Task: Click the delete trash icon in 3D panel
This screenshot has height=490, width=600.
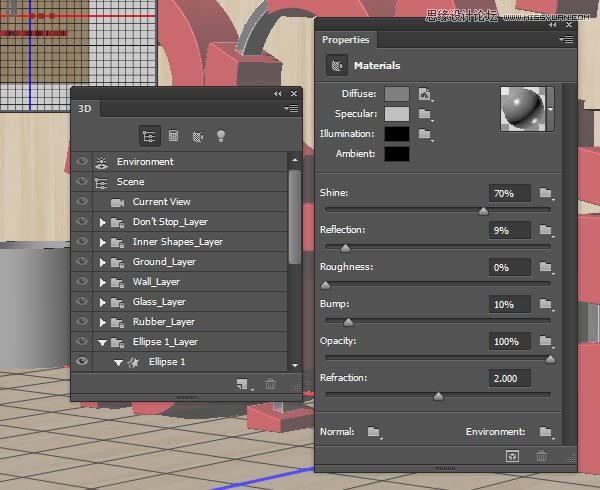Action: (271, 384)
